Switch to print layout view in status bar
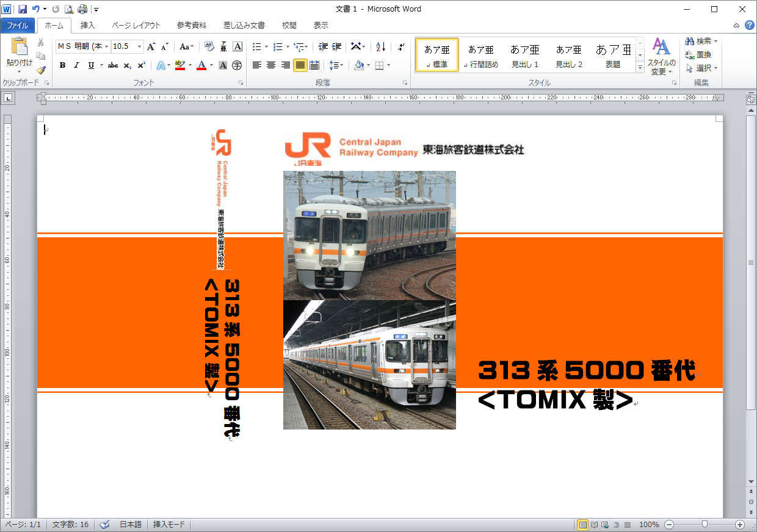This screenshot has height=532, width=757. coord(582,525)
